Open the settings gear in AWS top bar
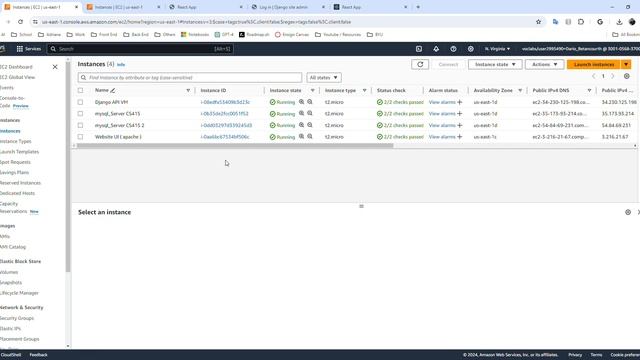 click(x=471, y=49)
